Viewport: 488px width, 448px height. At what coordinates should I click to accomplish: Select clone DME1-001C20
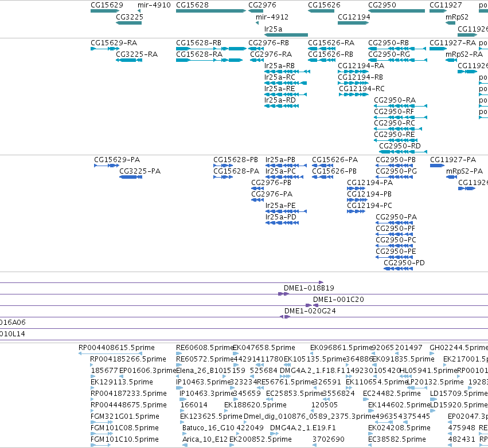338,300
